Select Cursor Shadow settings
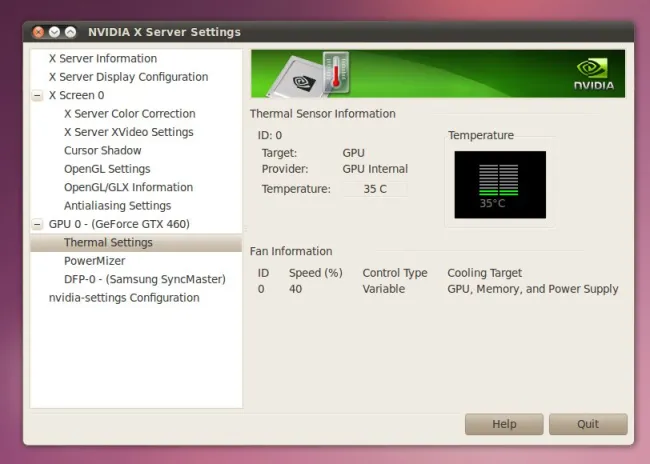This screenshot has width=650, height=464. 103,151
